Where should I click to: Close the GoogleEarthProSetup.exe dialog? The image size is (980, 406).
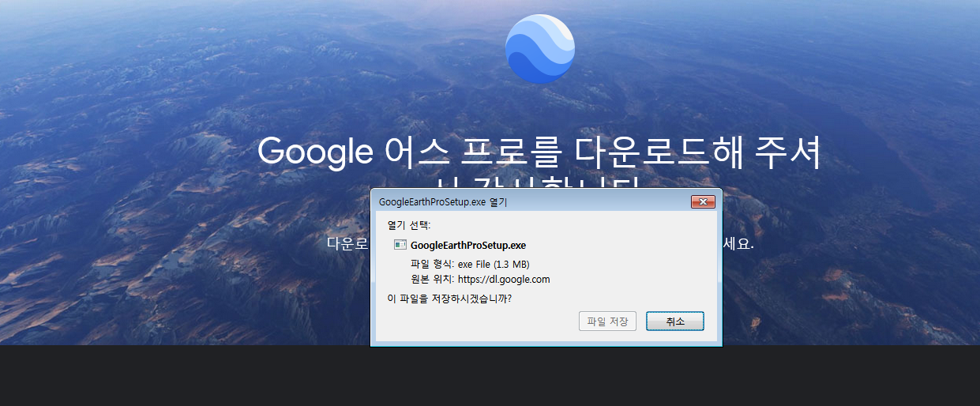(x=703, y=202)
